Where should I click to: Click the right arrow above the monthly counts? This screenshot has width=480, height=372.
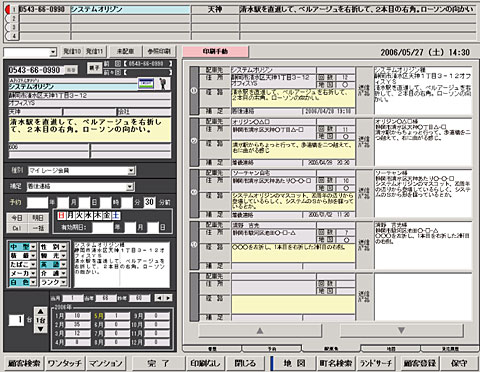[168, 298]
